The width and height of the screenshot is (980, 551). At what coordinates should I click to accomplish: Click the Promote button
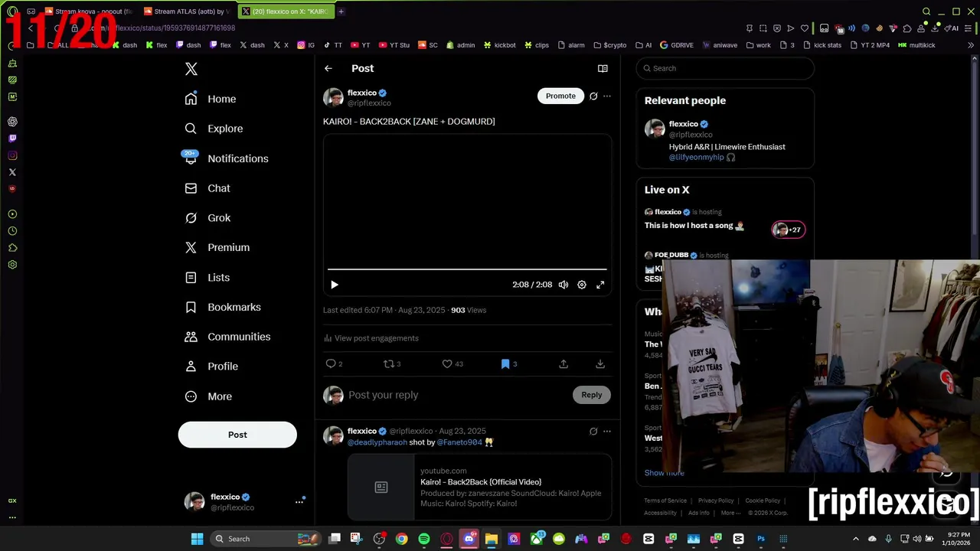(x=560, y=96)
